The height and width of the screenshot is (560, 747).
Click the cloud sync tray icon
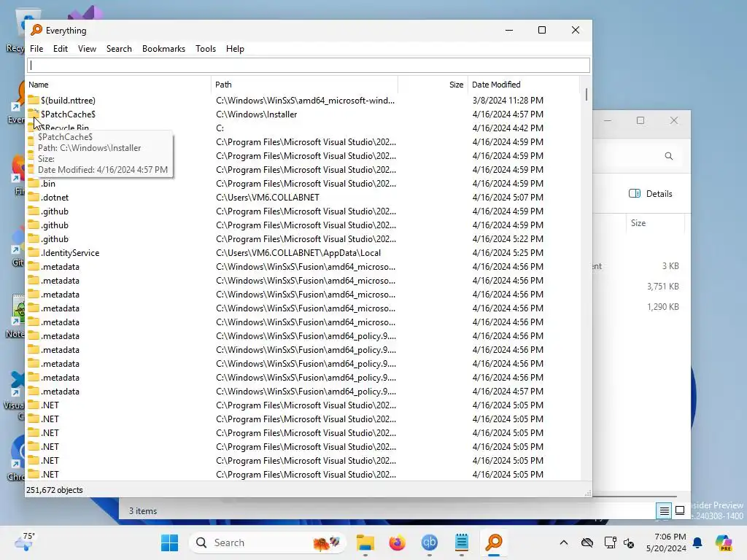coord(587,542)
